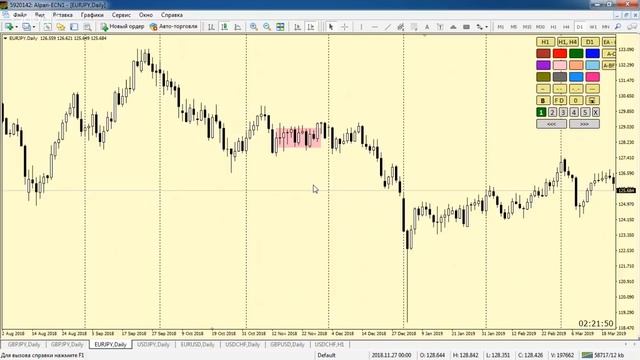The height and width of the screenshot is (360, 640).
Task: Select the text label 'T' tool
Action: tap(440, 27)
